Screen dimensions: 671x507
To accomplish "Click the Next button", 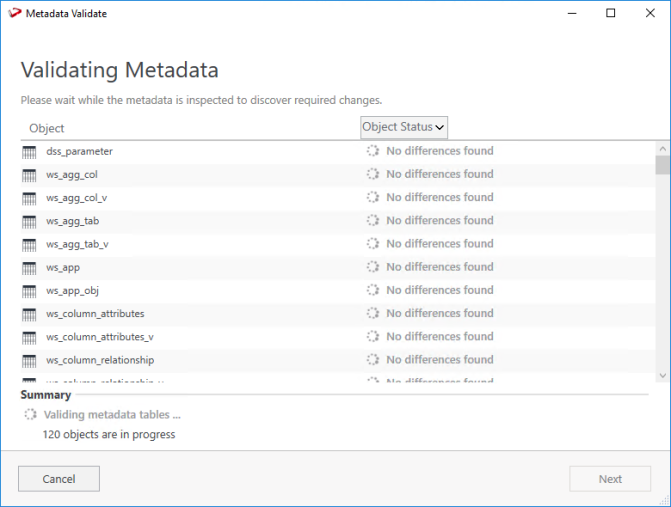I will coord(610,479).
